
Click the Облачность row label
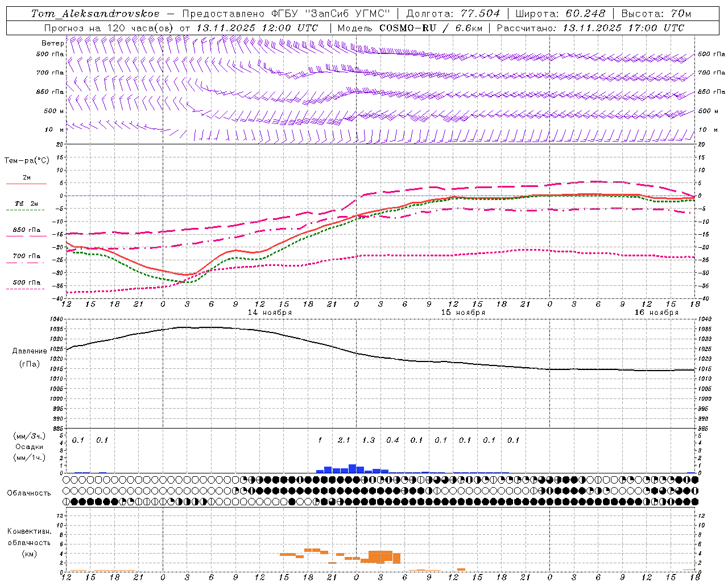30,493
